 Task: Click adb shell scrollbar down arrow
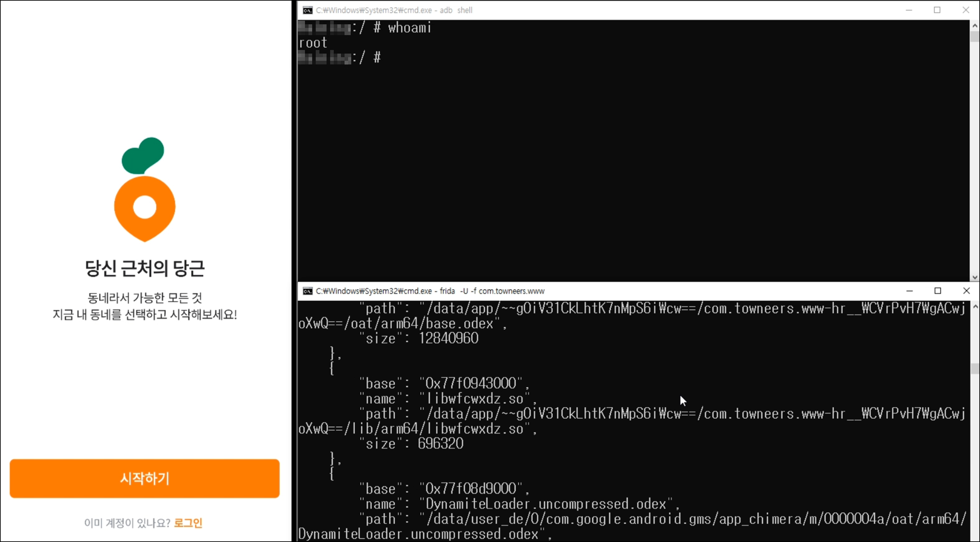[x=975, y=277]
